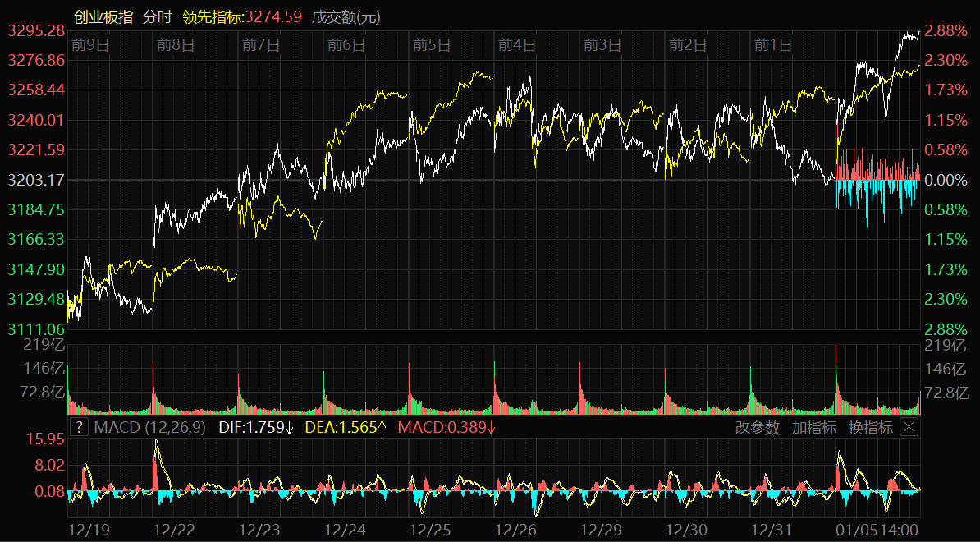Click the DIF:1.759 value readout
Image resolution: width=980 pixels, height=542 pixels.
(x=256, y=428)
